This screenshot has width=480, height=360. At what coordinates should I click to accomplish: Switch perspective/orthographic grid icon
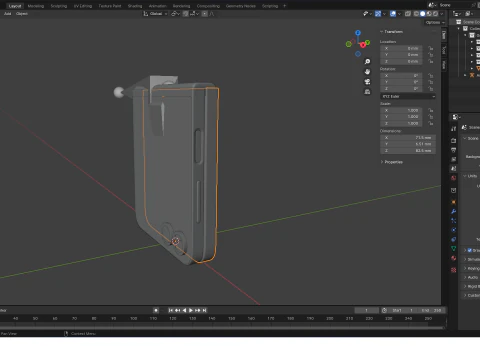tap(367, 92)
